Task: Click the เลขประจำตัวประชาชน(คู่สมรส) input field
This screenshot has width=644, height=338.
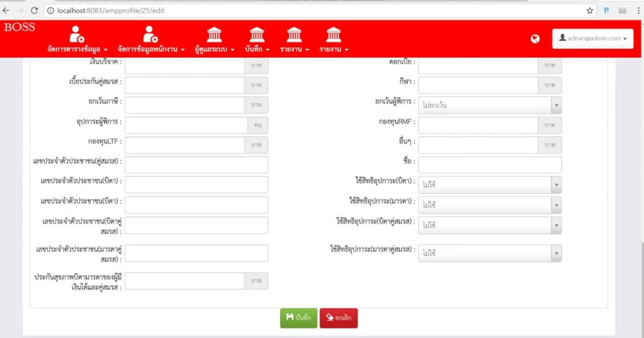Action: [x=196, y=165]
